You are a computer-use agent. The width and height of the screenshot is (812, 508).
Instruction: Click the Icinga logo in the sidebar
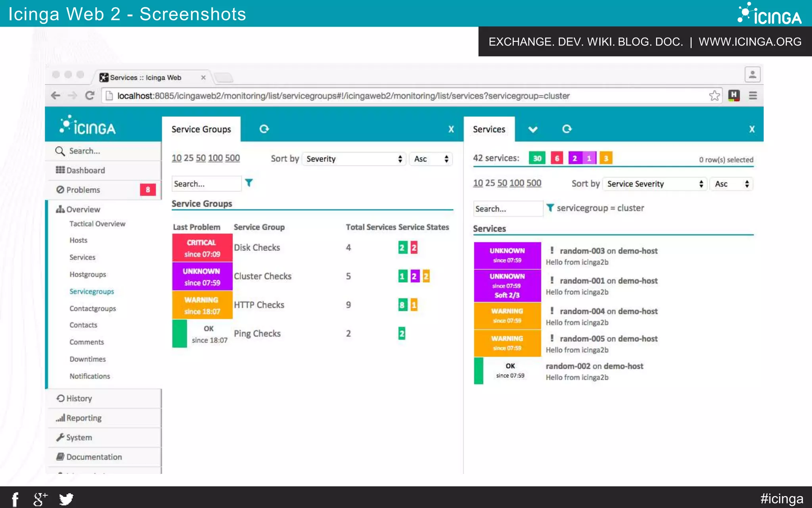point(87,126)
